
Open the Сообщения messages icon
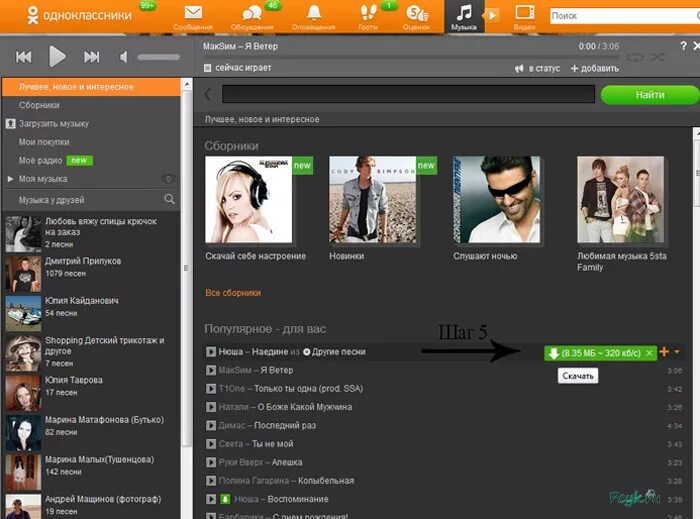193,17
